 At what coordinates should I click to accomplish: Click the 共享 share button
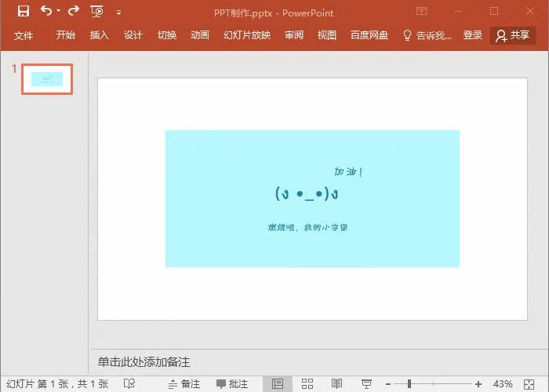[513, 35]
